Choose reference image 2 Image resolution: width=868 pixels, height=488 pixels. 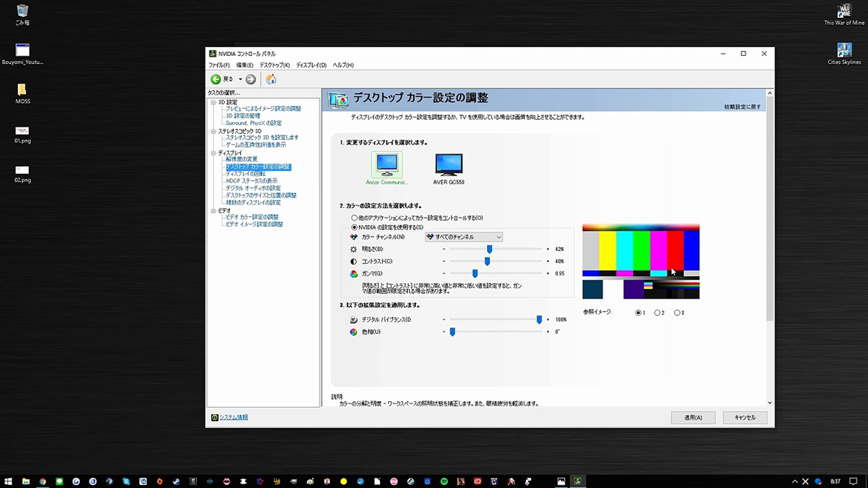pos(657,313)
